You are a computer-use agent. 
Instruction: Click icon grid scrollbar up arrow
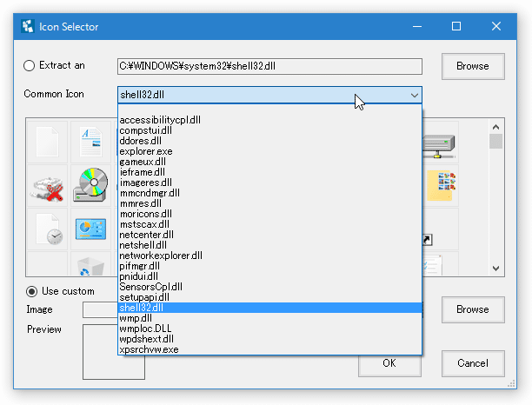tap(495, 127)
